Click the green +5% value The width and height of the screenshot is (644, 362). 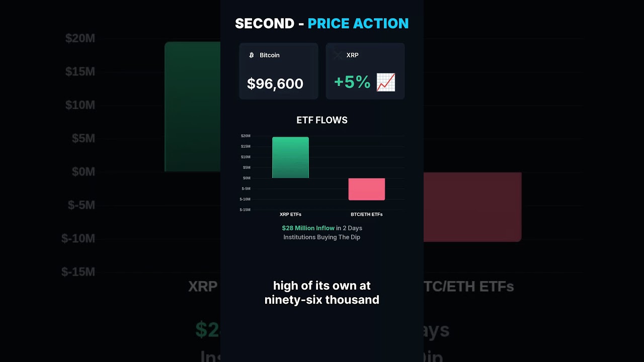tap(352, 82)
